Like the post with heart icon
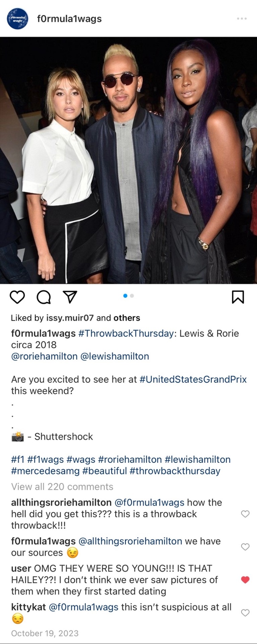This screenshot has width=257, height=644. click(x=17, y=297)
